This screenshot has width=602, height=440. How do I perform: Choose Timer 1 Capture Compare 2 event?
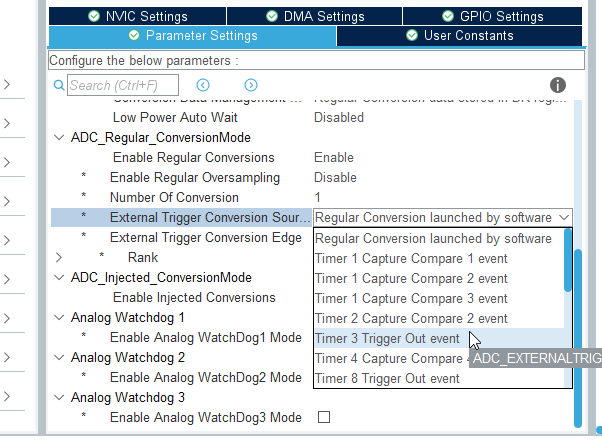[439, 278]
